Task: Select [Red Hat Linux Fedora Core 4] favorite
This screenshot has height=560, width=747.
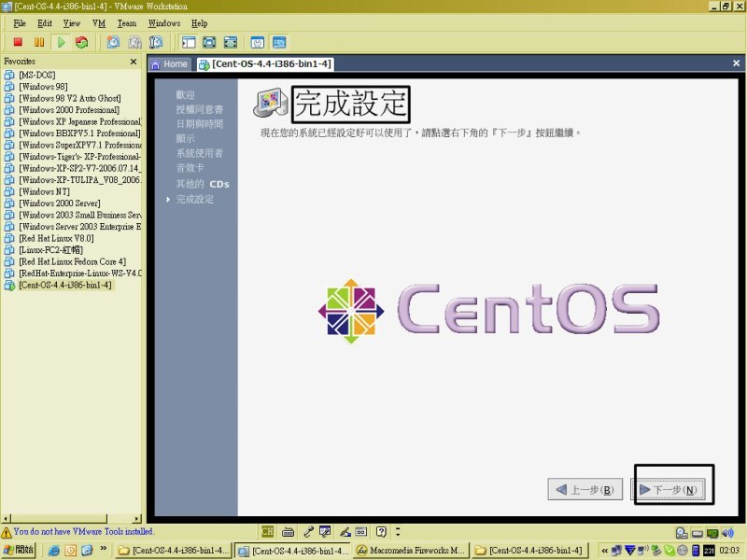Action: click(73, 261)
